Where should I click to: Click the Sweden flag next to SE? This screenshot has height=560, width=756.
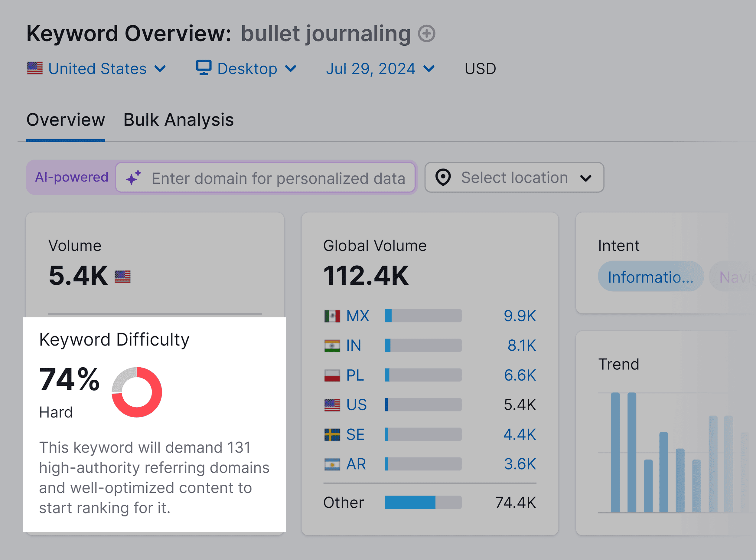[333, 434]
